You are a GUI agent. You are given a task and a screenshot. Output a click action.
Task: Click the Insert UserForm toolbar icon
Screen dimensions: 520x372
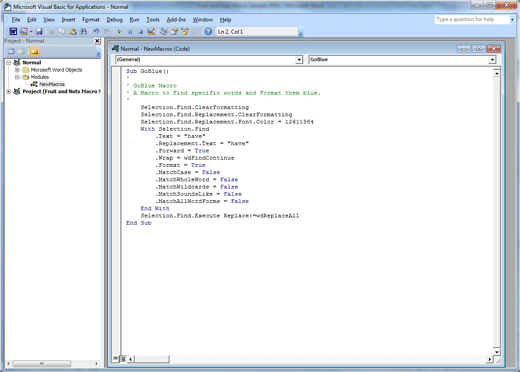pyautogui.click(x=24, y=32)
